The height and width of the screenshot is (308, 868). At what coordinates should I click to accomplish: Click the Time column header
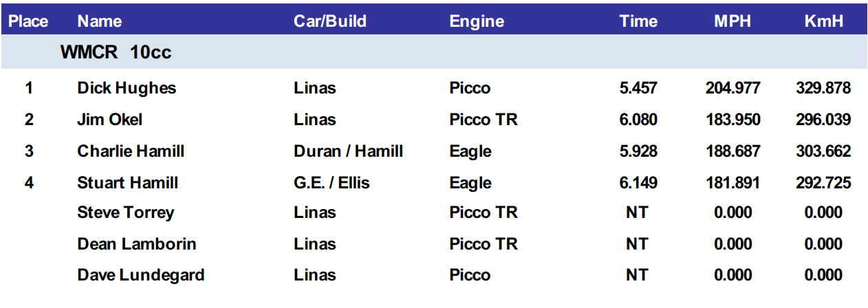click(638, 21)
